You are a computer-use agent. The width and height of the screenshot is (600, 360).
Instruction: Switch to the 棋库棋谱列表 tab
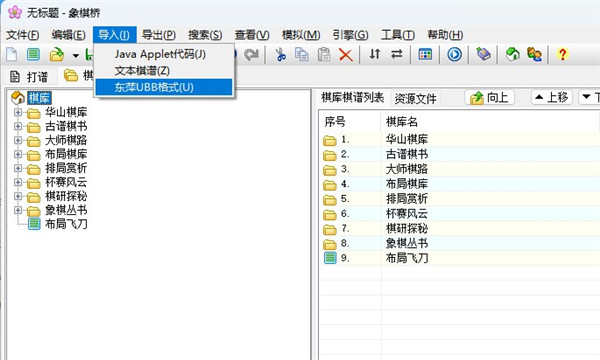[352, 98]
